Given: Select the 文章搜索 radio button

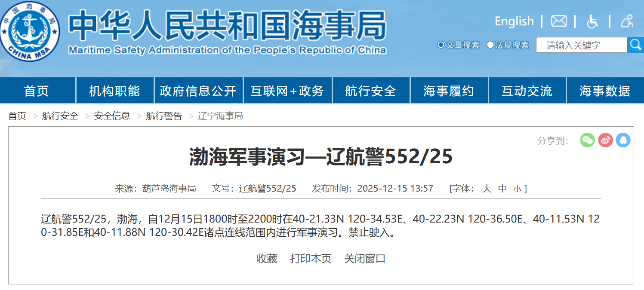Looking at the screenshot, I should 441,45.
